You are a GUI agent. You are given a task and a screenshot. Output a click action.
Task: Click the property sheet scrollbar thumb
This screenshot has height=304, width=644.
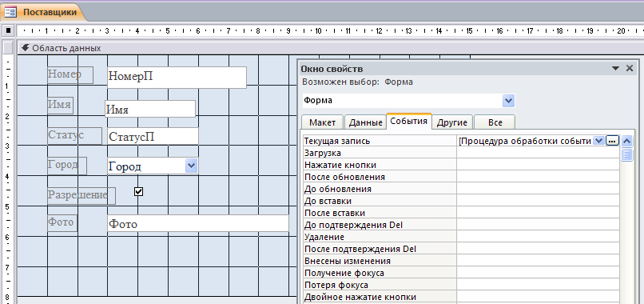pyautogui.click(x=626, y=155)
